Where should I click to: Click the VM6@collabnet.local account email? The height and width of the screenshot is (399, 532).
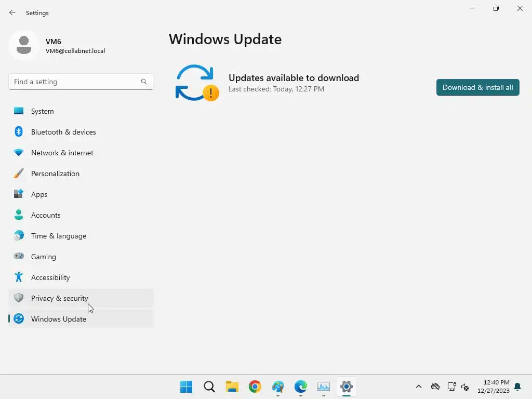[75, 51]
